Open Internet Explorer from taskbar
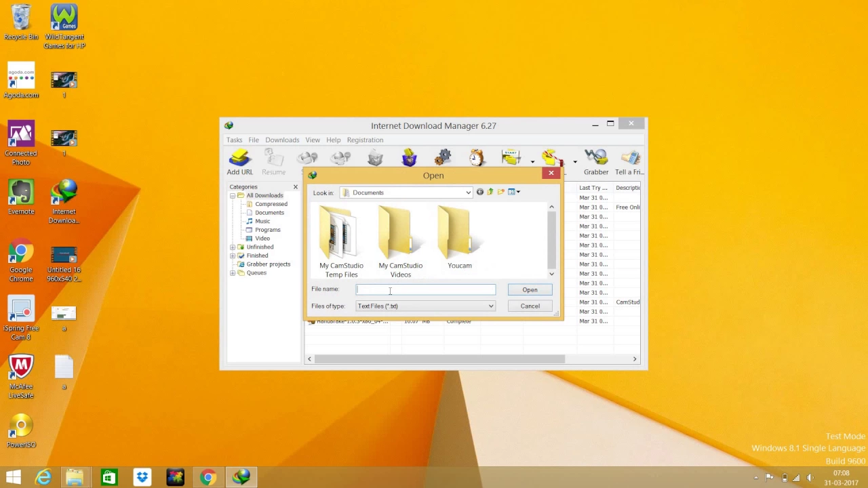868x488 pixels. (43, 477)
